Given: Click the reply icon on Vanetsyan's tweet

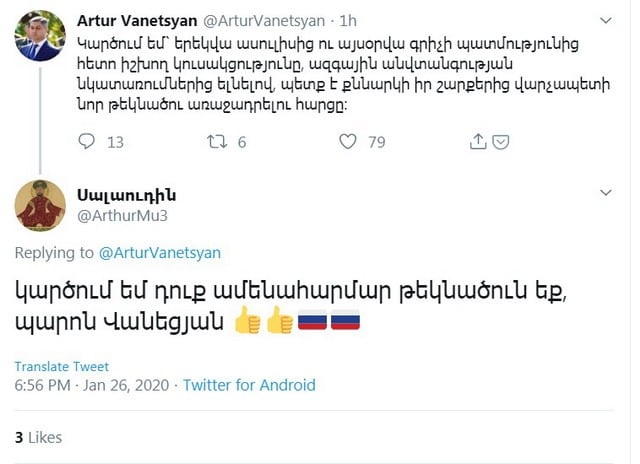Looking at the screenshot, I should point(87,142).
